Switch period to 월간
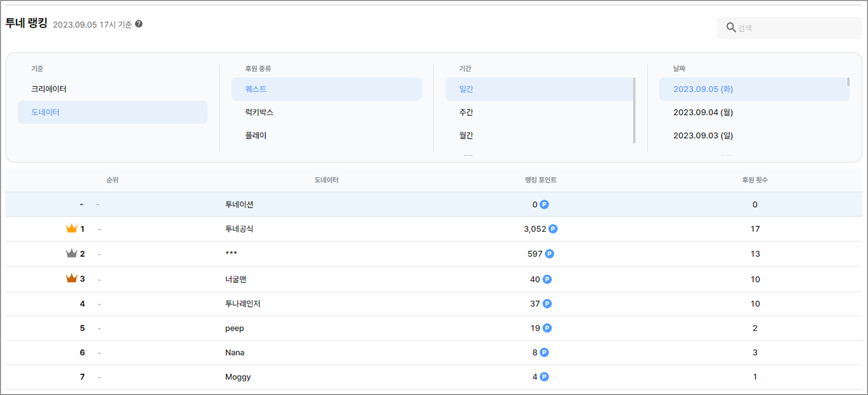 pos(466,135)
